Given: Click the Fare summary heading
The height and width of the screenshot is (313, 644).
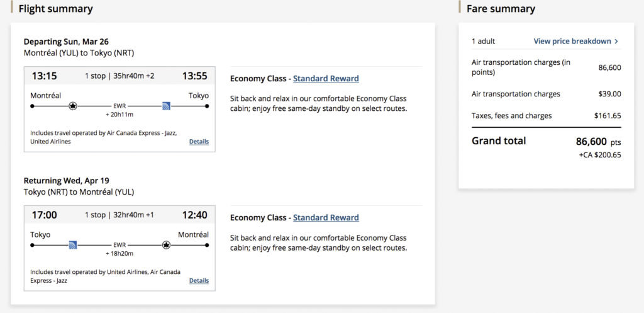Looking at the screenshot, I should click(x=501, y=9).
